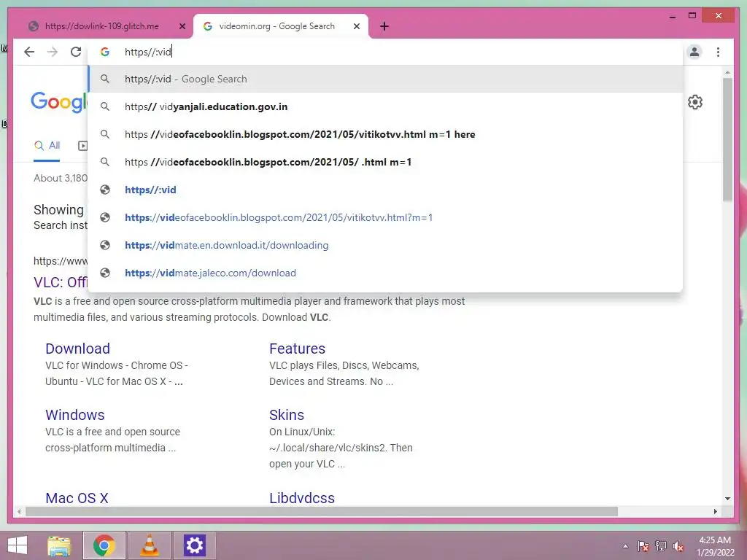Click the magnifier icon beside vidyanjali suggestion
Viewport: 747px width, 560px height.
105,106
